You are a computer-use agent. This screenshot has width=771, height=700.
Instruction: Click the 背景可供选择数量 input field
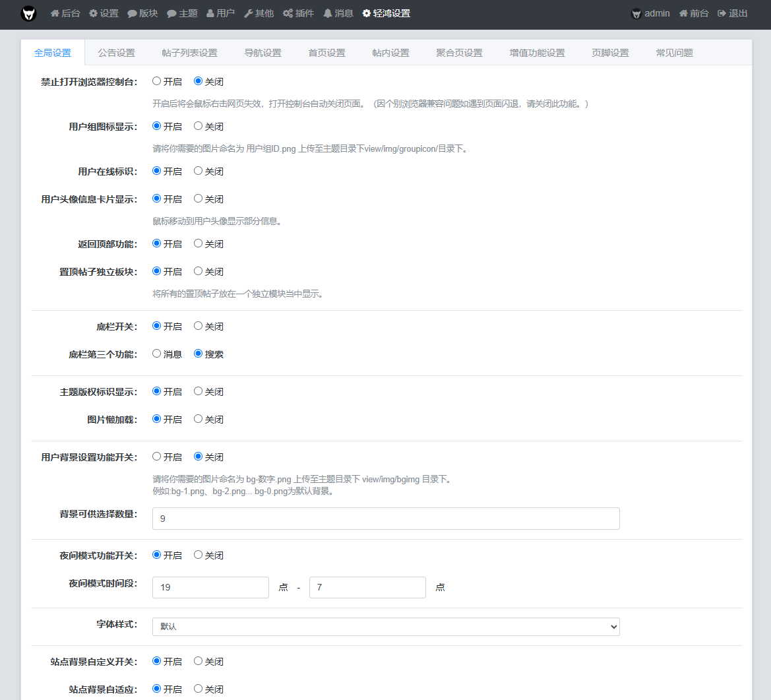pyautogui.click(x=386, y=519)
